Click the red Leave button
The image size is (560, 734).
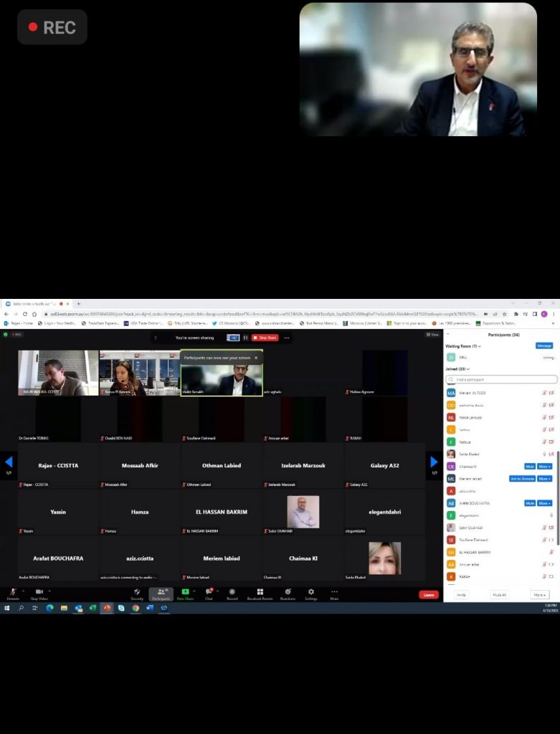tap(429, 594)
